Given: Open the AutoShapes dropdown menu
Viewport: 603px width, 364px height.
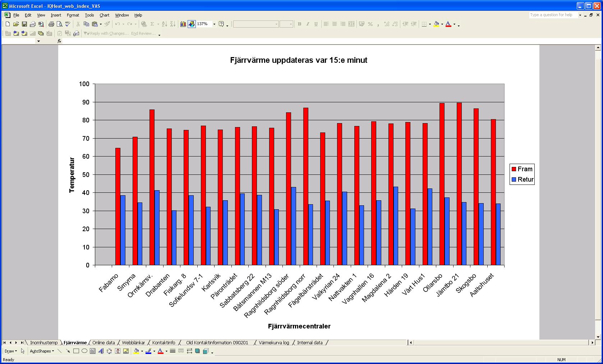Looking at the screenshot, I should coord(42,351).
